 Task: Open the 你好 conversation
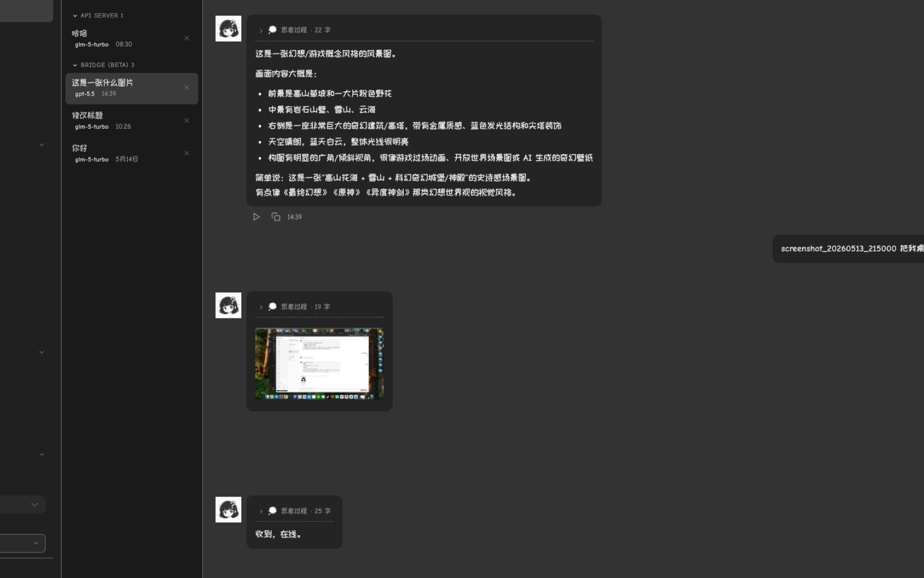132,153
